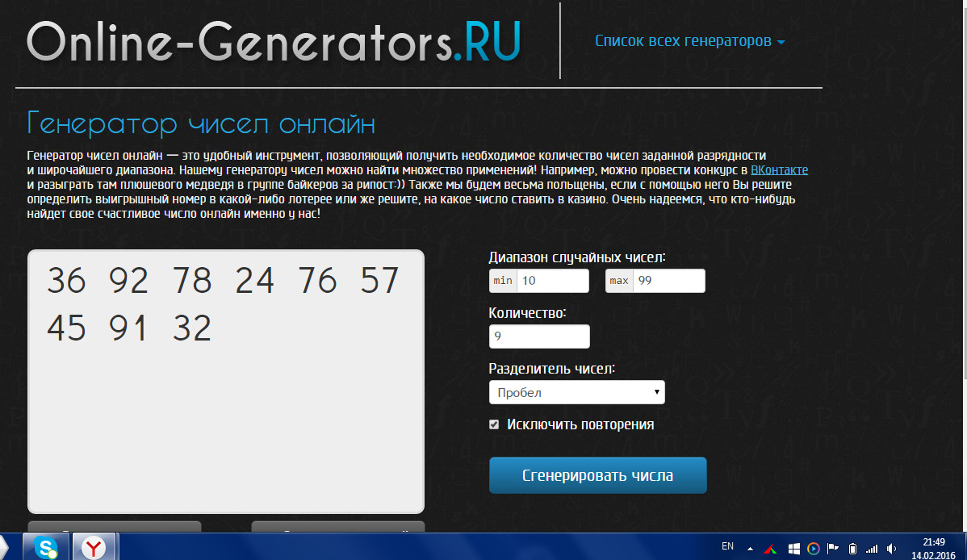
Task: Show hidden system tray icons
Action: pyautogui.click(x=751, y=549)
